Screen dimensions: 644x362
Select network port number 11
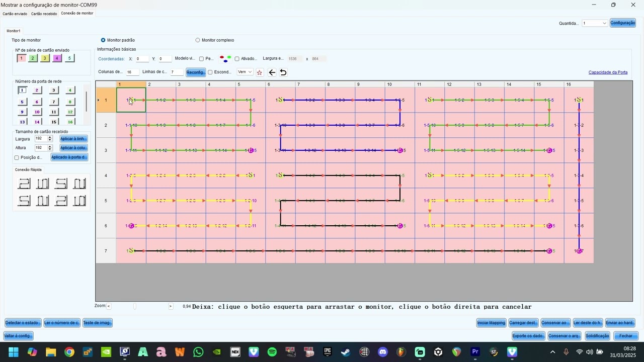pos(54,112)
